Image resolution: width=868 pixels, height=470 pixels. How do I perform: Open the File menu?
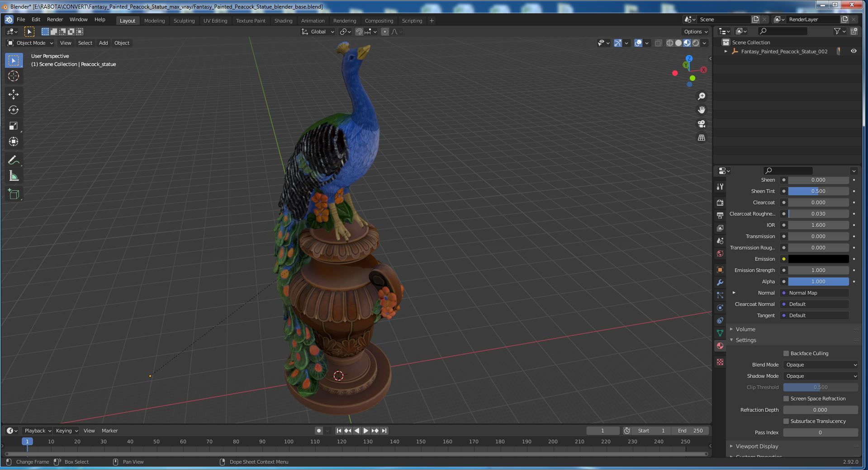click(x=21, y=19)
